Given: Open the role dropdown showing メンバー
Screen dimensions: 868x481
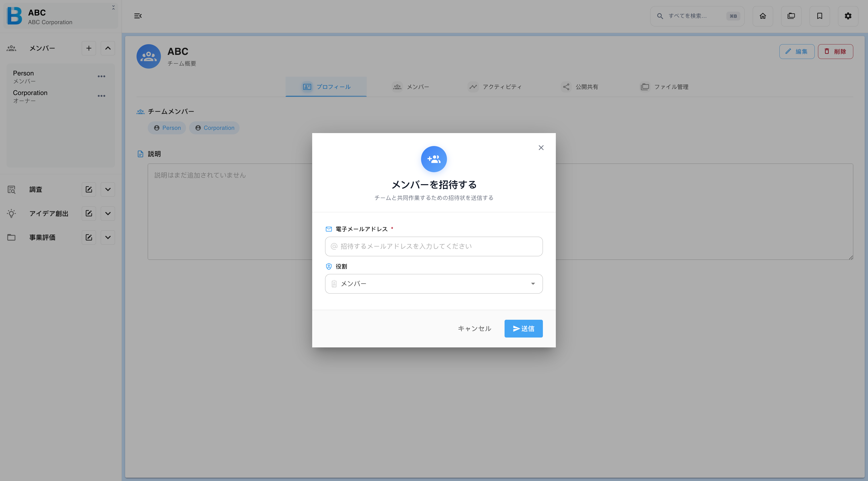Looking at the screenshot, I should 434,284.
